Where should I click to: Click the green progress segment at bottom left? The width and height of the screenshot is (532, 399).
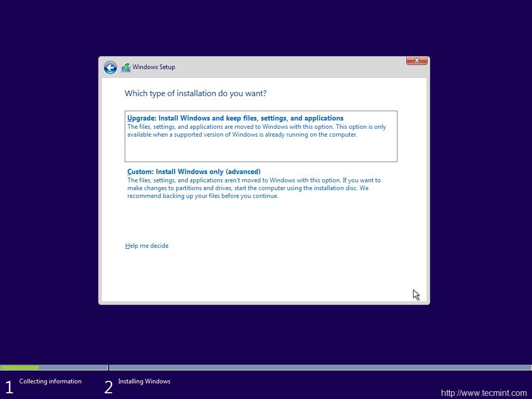(x=21, y=367)
